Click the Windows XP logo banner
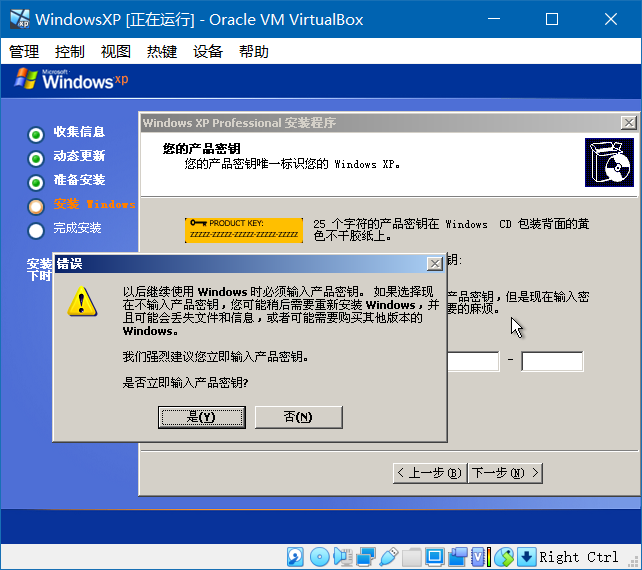The image size is (642, 570). [x=71, y=79]
